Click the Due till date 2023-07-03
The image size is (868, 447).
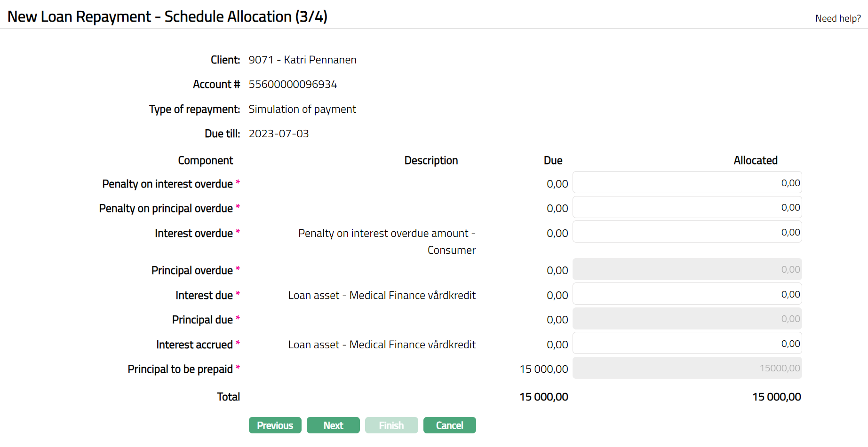coord(279,134)
